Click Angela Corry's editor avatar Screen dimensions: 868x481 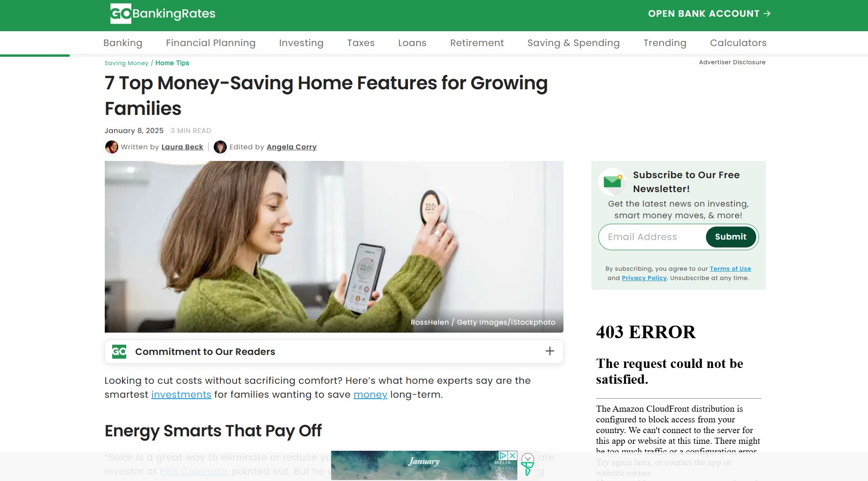click(220, 147)
